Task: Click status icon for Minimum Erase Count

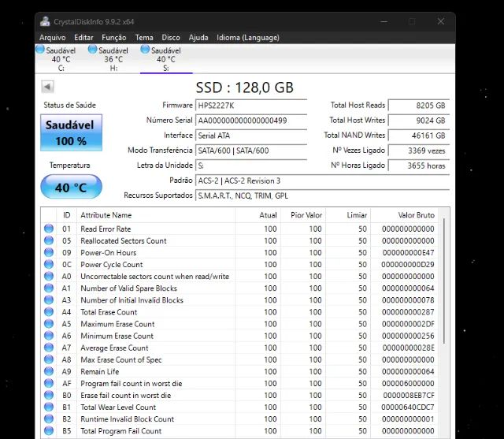Action: tap(49, 336)
